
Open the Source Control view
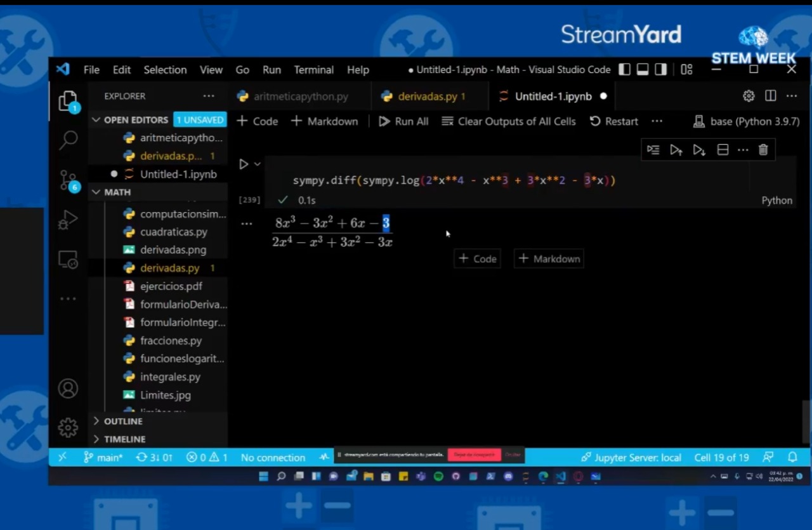click(68, 181)
